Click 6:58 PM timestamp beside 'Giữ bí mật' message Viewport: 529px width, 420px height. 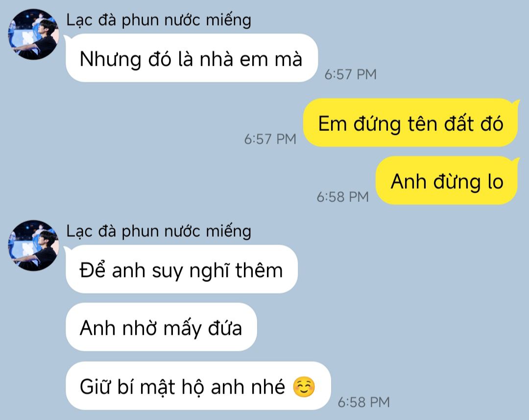click(x=363, y=402)
